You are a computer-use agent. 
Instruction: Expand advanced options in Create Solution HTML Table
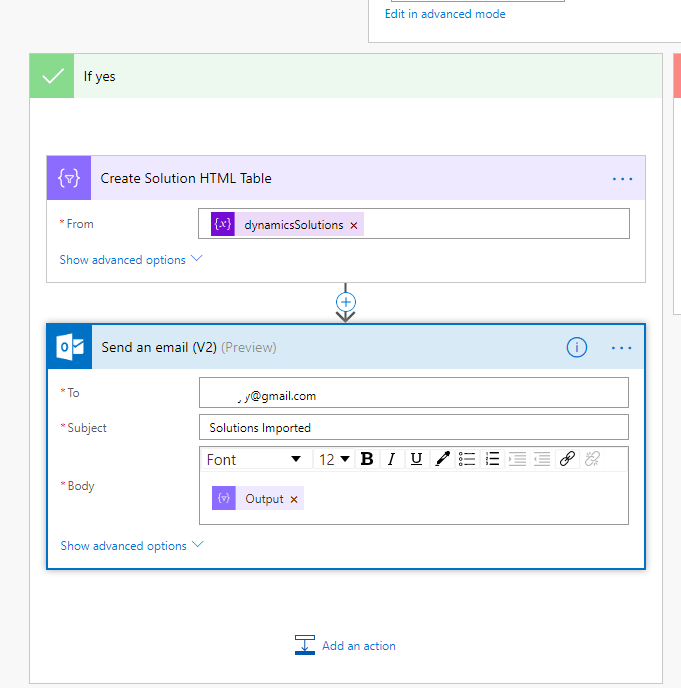130,260
